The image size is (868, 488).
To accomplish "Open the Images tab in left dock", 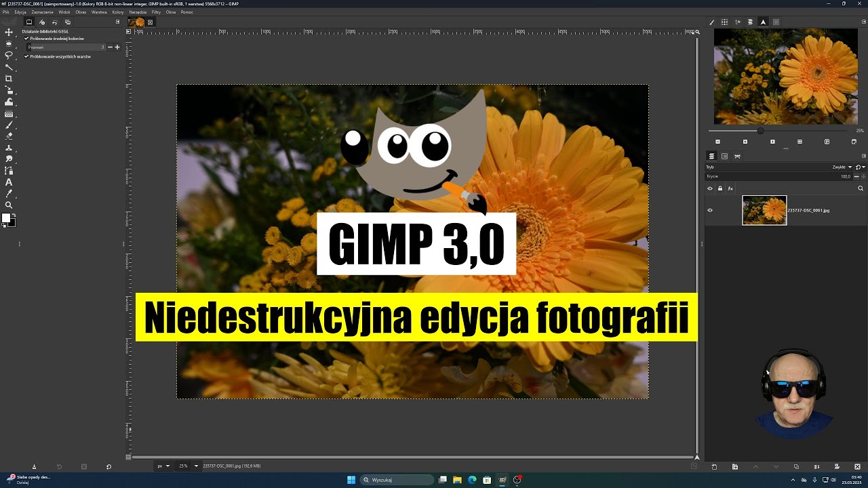I will tap(67, 22).
